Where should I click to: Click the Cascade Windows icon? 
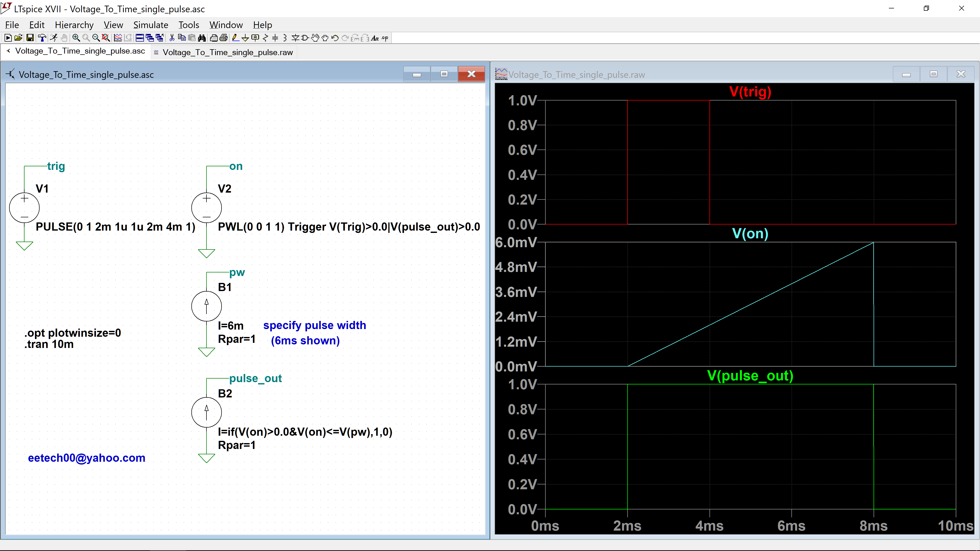coord(150,38)
